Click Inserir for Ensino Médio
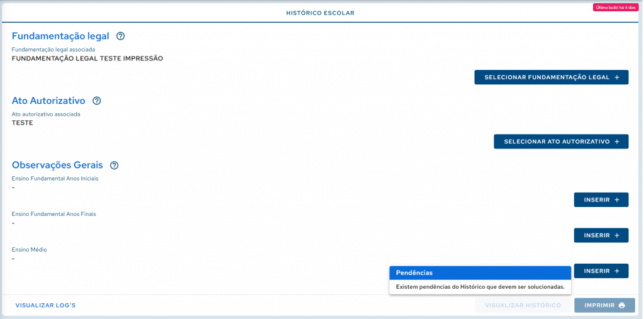 (x=601, y=271)
